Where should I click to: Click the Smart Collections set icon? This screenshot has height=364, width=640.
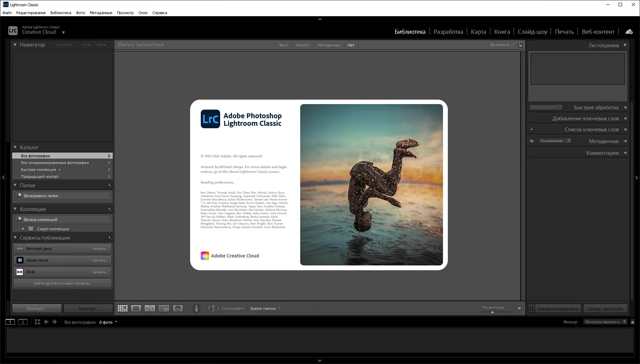[31, 229]
